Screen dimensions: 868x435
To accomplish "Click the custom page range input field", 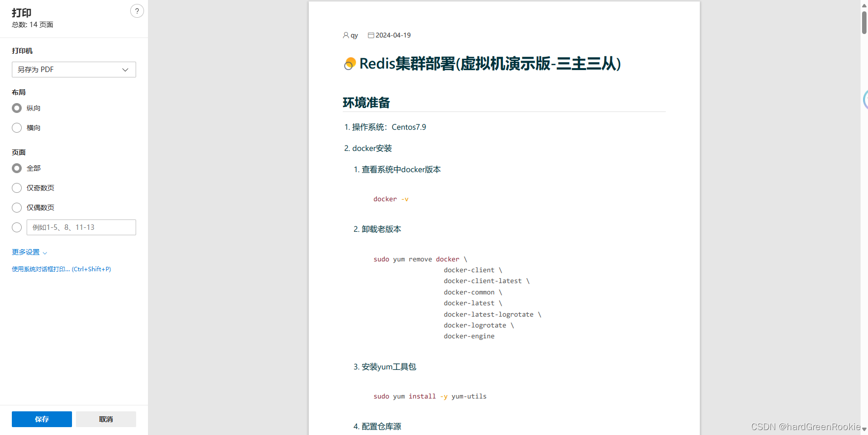I will point(81,227).
